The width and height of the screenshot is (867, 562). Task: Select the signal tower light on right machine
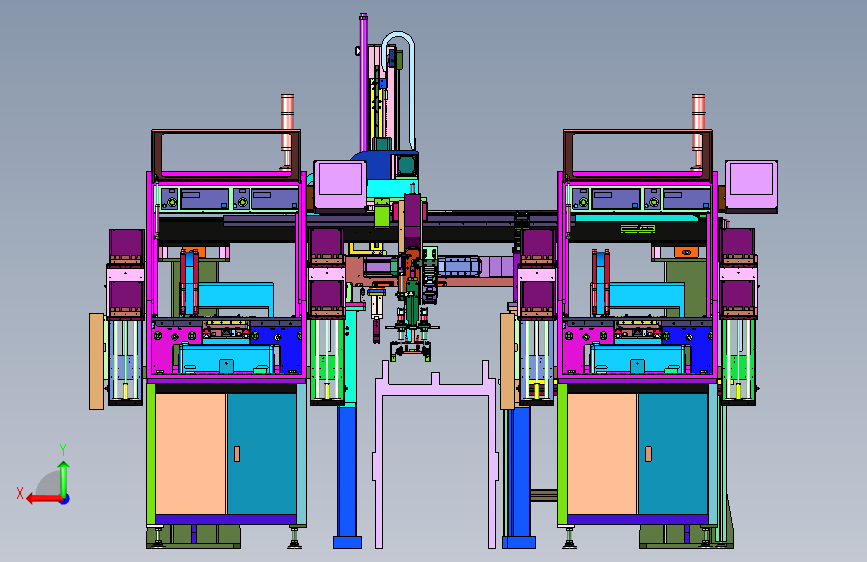pyautogui.click(x=698, y=131)
